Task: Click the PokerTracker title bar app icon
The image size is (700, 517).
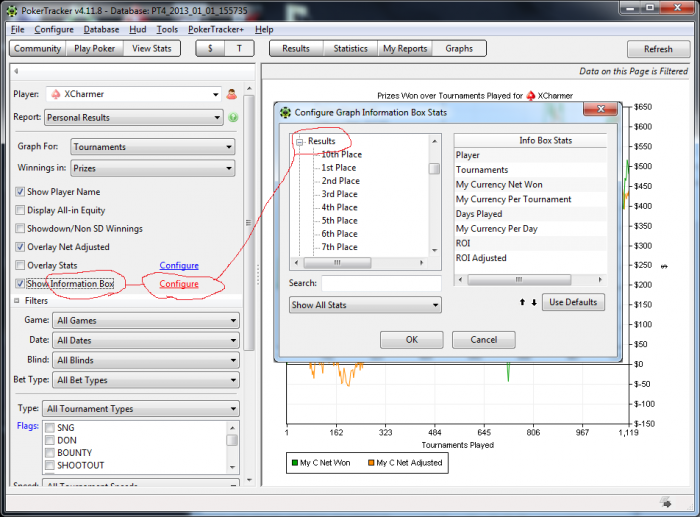Action: click(x=12, y=11)
